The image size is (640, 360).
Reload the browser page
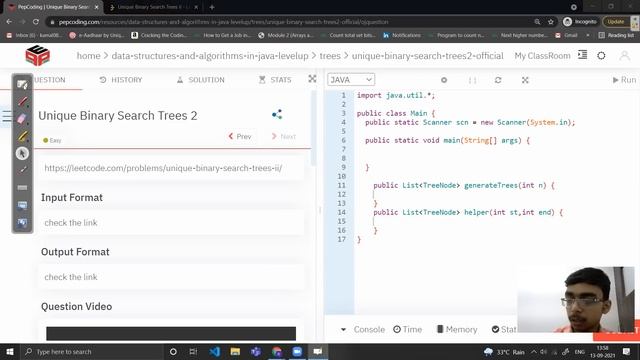(36, 22)
